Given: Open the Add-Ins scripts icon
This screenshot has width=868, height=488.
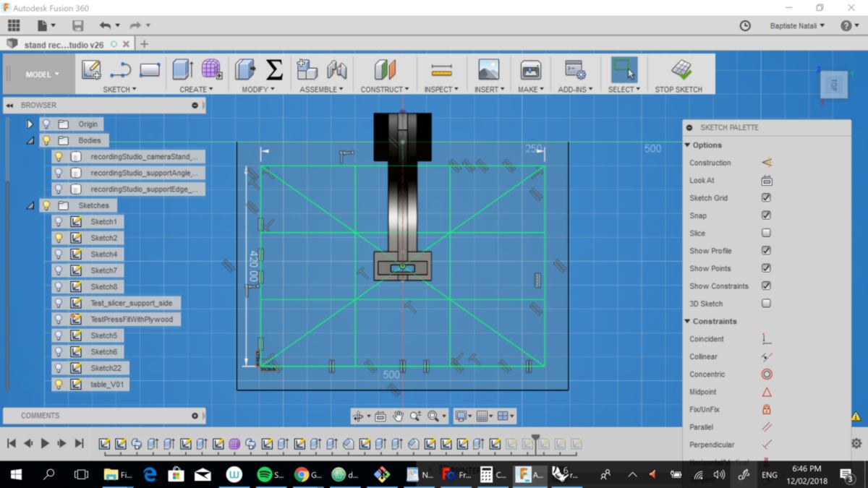Looking at the screenshot, I should click(x=575, y=69).
